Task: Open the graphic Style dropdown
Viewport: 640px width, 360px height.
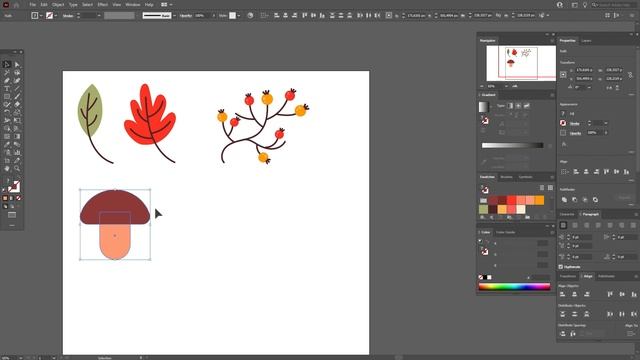Action: click(239, 16)
